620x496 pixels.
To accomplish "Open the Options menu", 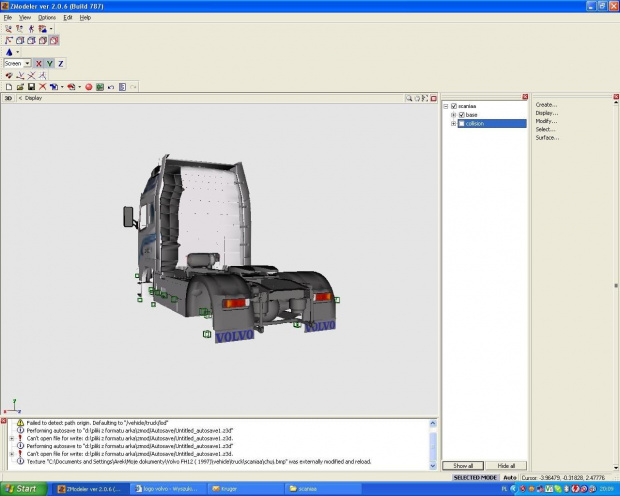I will click(47, 17).
